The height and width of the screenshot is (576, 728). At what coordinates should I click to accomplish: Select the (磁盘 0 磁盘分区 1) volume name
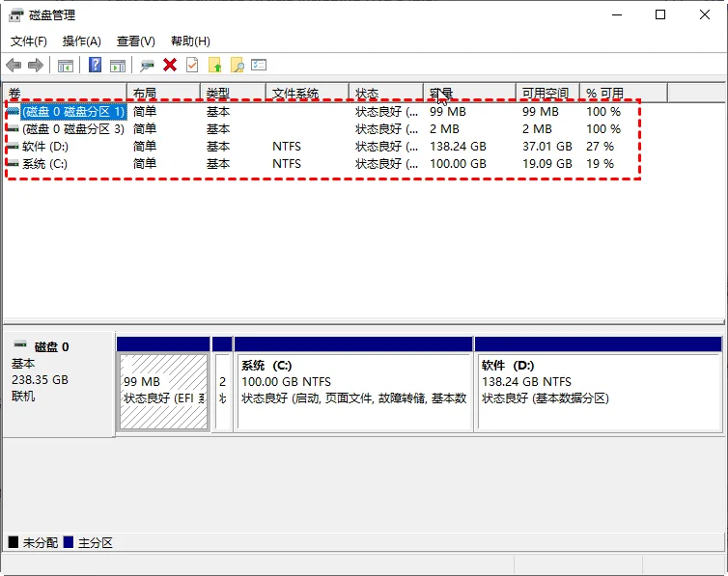pos(73,112)
